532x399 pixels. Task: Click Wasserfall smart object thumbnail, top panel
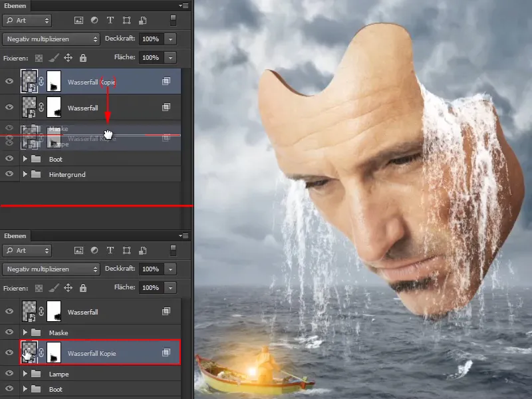tap(29, 107)
